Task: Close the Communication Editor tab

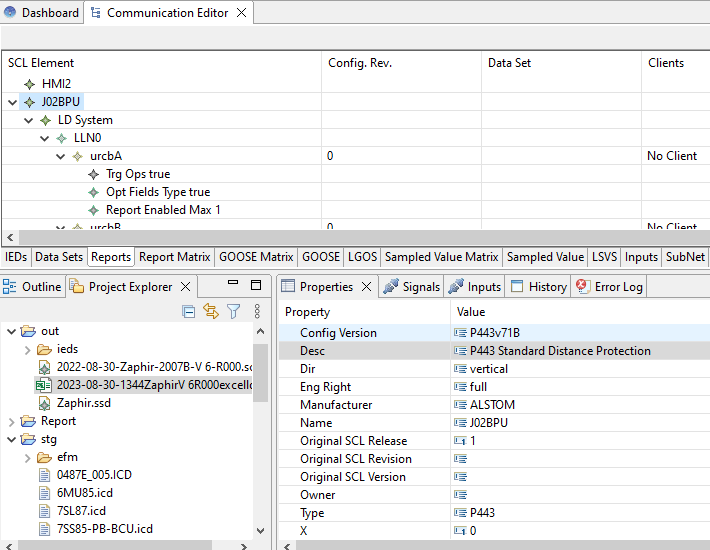Action: pos(242,13)
